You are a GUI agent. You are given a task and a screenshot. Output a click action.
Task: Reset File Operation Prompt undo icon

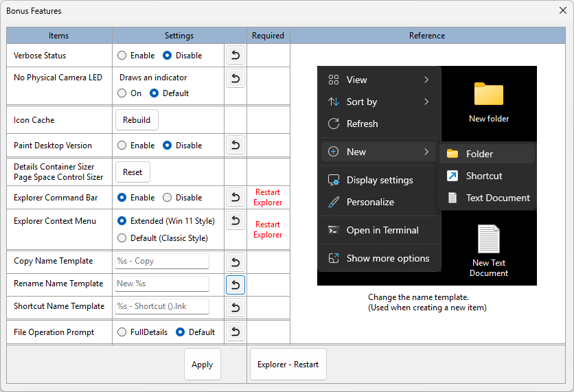[x=236, y=332]
